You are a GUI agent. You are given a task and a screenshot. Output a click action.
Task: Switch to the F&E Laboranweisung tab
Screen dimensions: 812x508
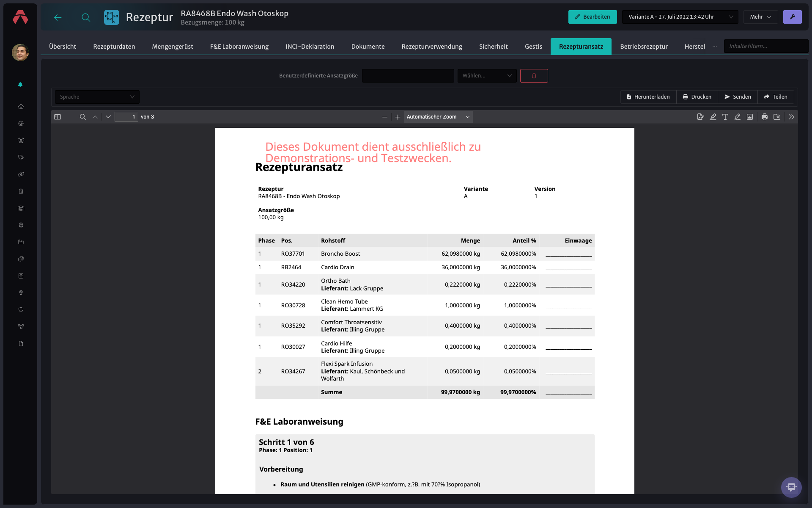pyautogui.click(x=239, y=47)
